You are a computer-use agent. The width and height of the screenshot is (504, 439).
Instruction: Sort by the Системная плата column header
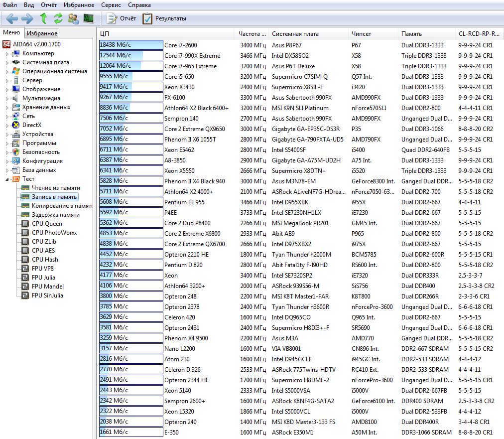[308, 34]
